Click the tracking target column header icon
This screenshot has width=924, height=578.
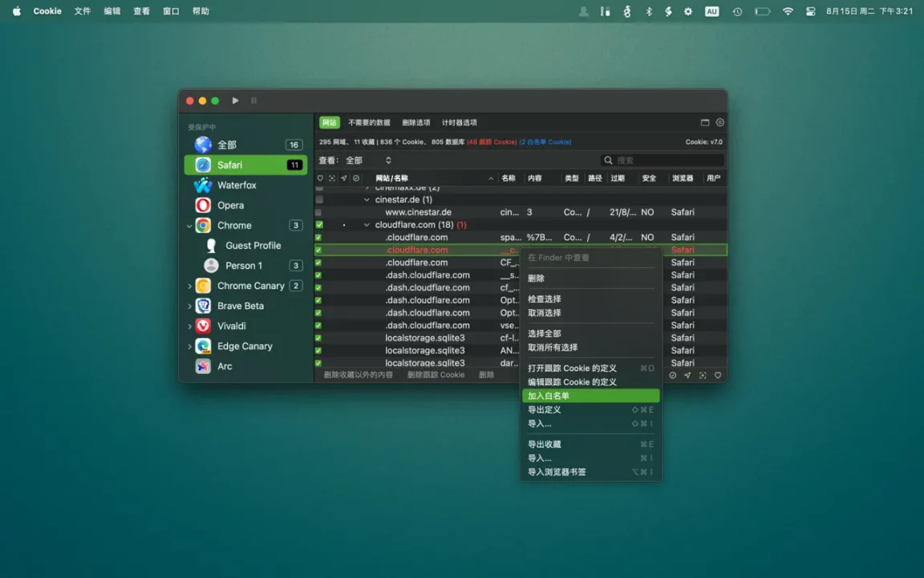[x=332, y=178]
